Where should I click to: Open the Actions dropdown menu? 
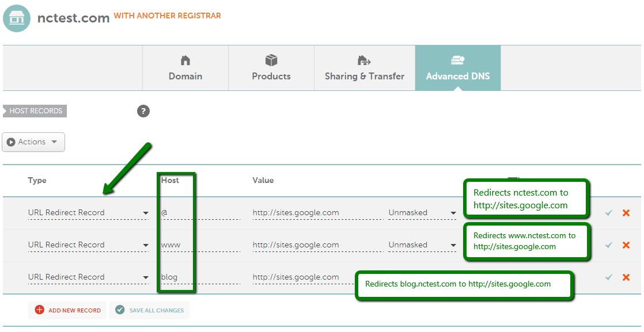(x=33, y=142)
